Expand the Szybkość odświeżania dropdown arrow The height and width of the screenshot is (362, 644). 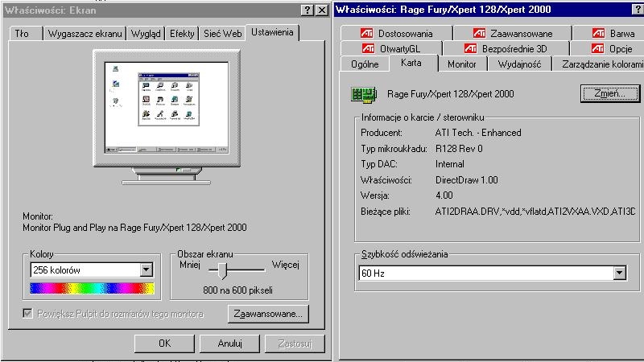point(620,273)
